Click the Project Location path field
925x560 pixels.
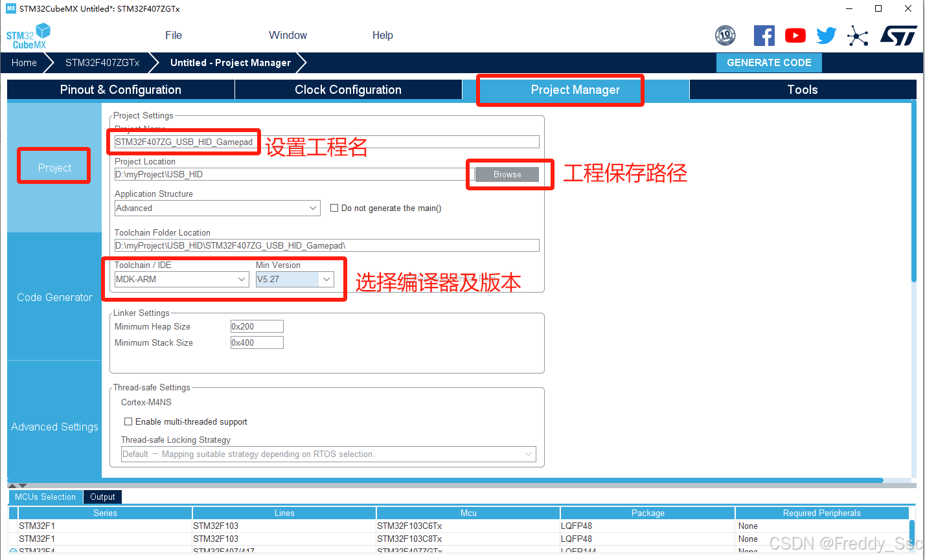295,174
